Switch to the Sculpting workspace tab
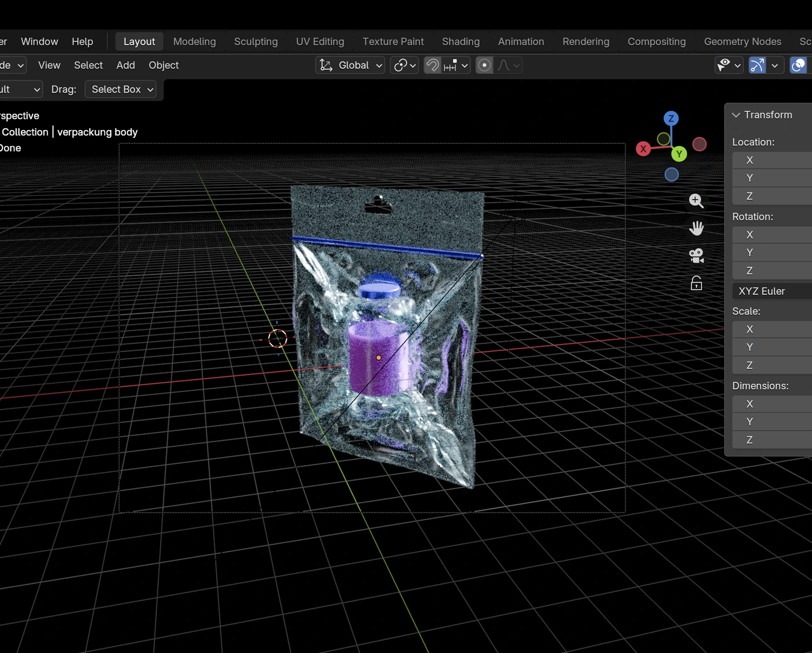Viewport: 812px width, 653px height. coord(256,42)
